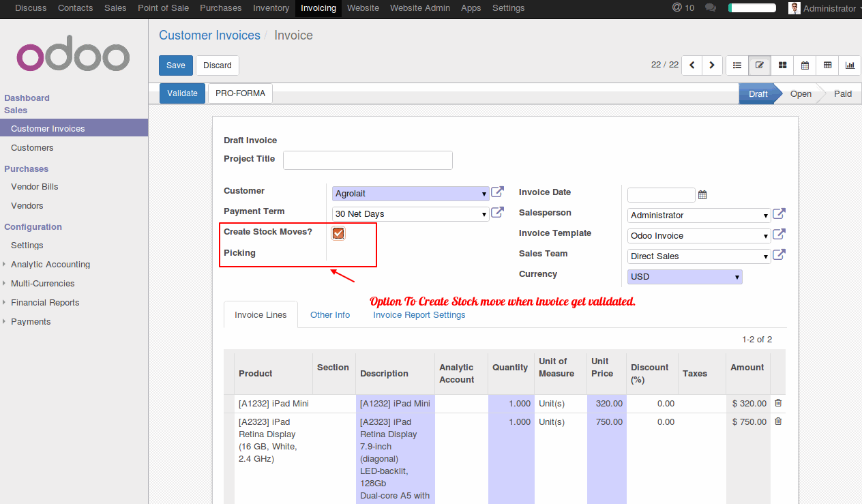Go to previous invoice record arrow
This screenshot has height=504, width=862.
[x=692, y=65]
